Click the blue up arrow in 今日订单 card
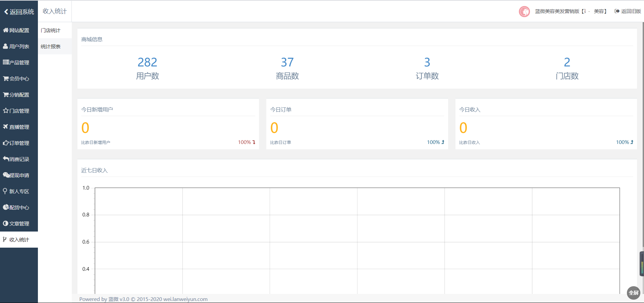 tap(443, 142)
